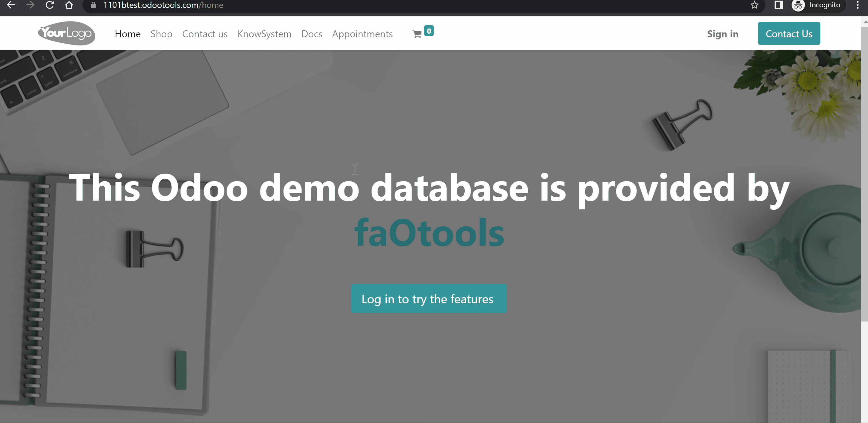Open the shopping cart icon
Viewport: 868px width, 423px height.
[x=417, y=34]
